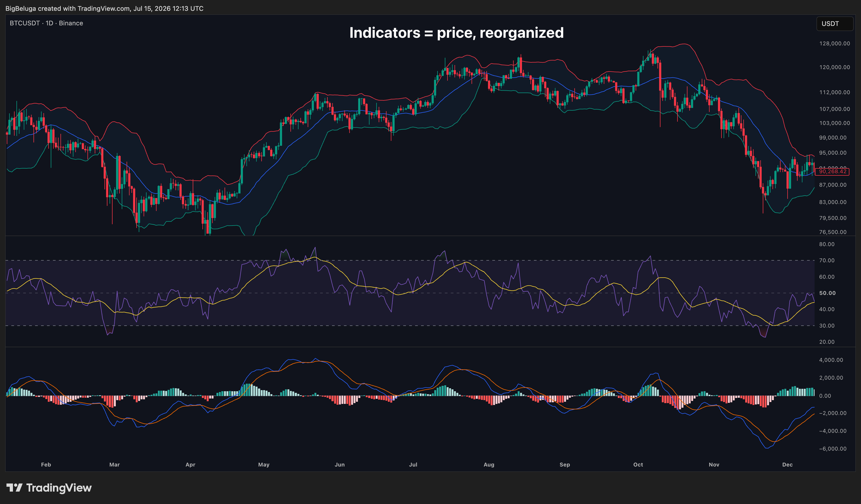Open the USDT currency selector

coord(835,23)
